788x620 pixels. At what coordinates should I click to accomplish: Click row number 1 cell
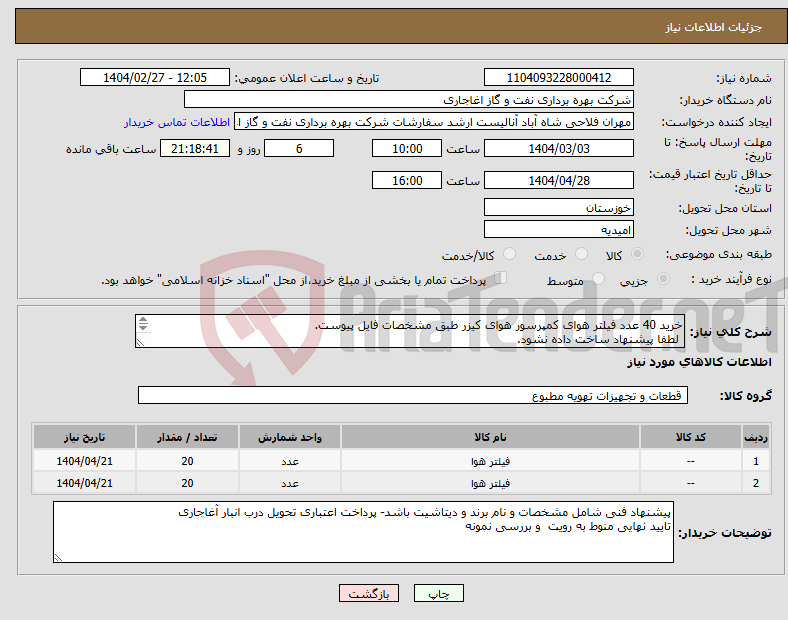(755, 461)
